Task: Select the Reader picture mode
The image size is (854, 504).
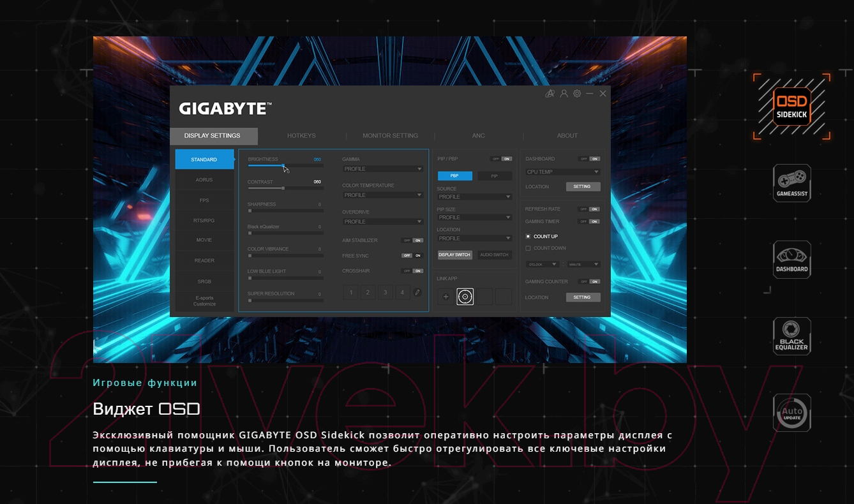Action: [x=204, y=261]
